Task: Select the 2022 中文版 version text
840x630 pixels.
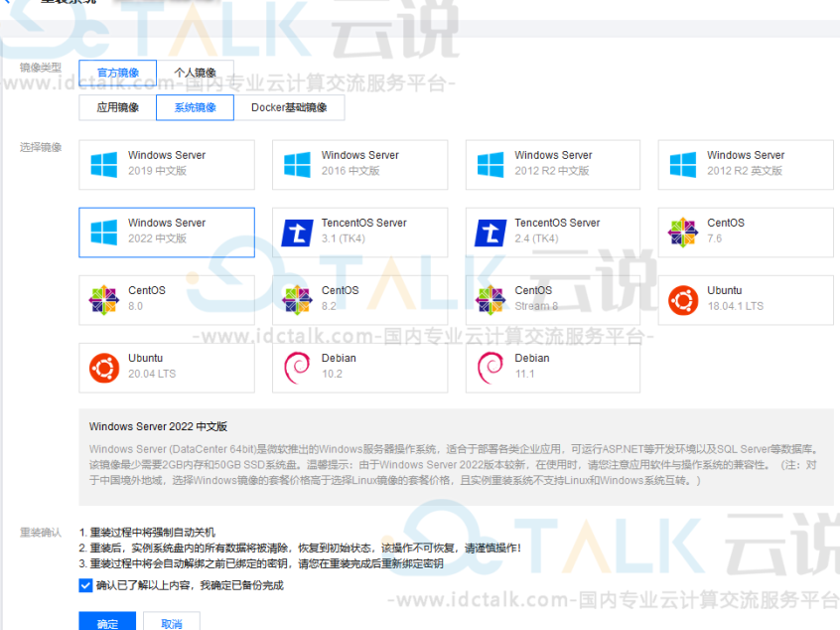Action: coord(157,238)
